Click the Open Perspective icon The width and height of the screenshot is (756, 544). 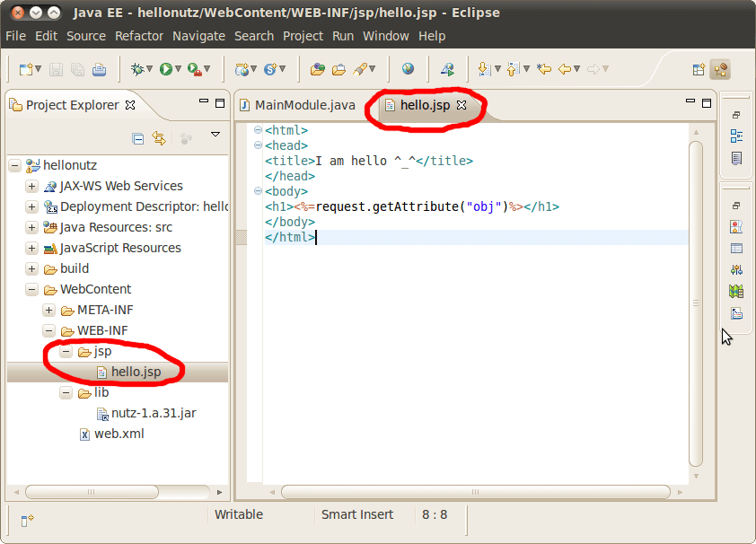(699, 70)
